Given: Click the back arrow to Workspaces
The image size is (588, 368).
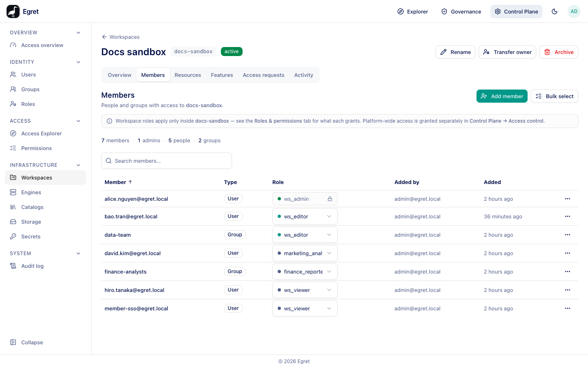Looking at the screenshot, I should pos(105,37).
